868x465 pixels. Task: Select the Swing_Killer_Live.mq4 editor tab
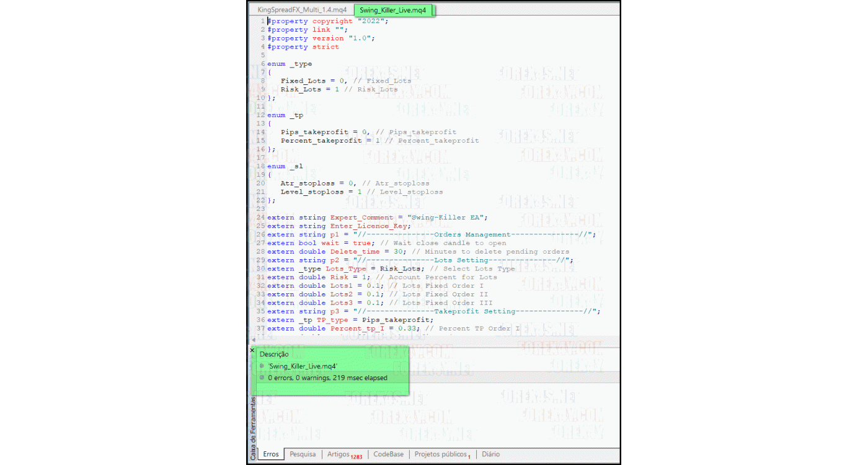tap(394, 10)
